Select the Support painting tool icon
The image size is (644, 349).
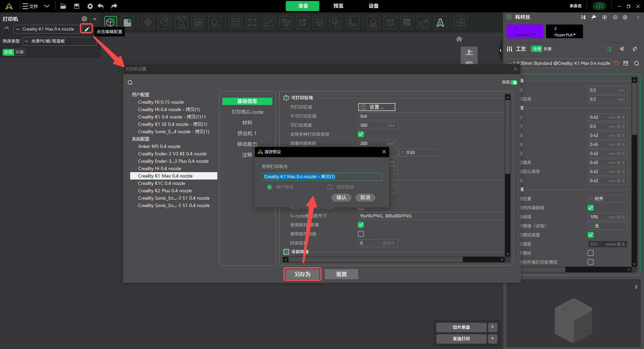tap(373, 22)
